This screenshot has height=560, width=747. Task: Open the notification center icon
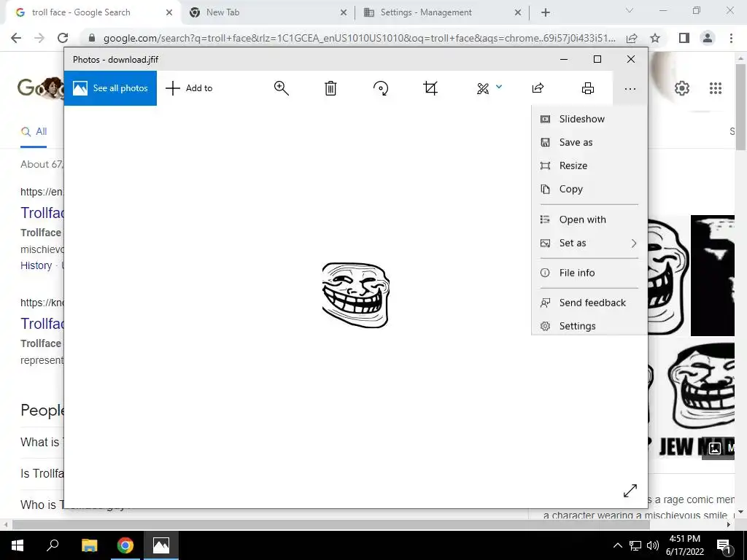724,545
